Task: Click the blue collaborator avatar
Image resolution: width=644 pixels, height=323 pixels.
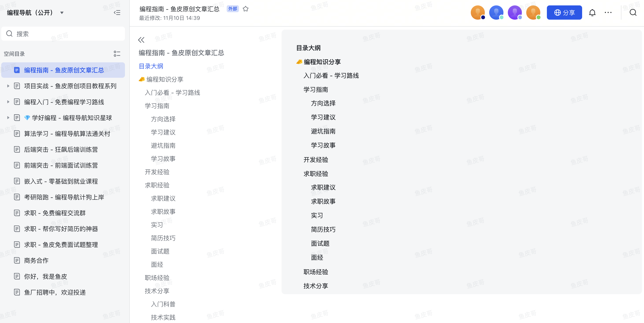Action: (x=496, y=12)
